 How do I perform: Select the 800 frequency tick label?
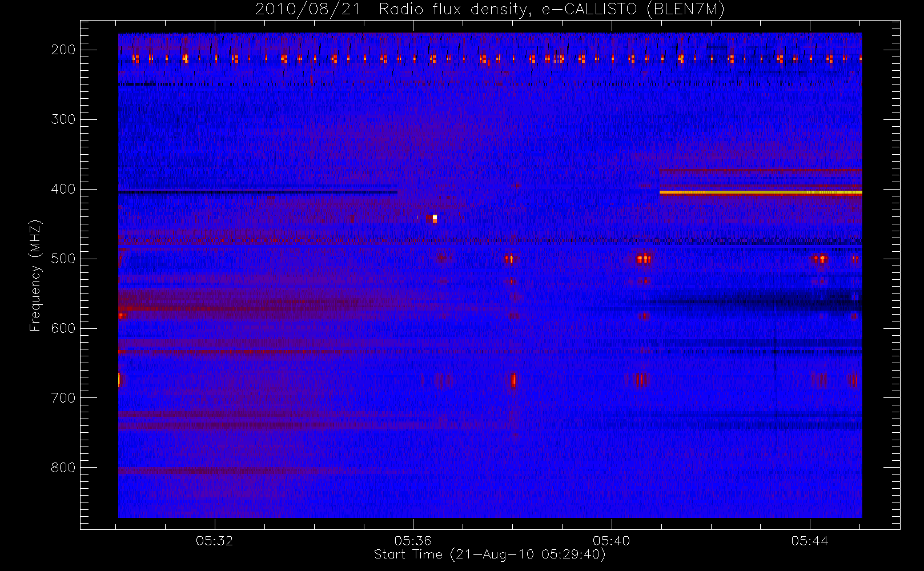[x=63, y=468]
